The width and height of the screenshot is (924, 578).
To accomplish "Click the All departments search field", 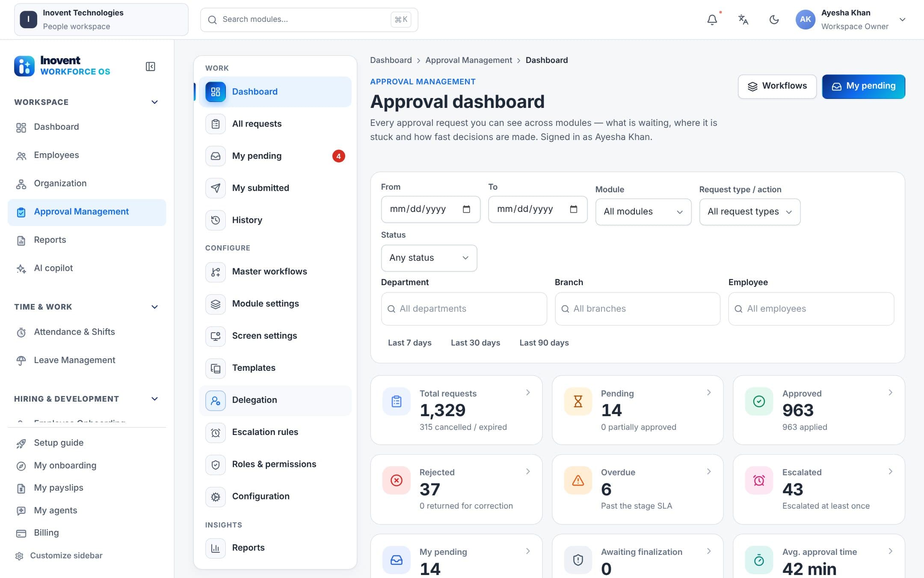I will [x=464, y=309].
